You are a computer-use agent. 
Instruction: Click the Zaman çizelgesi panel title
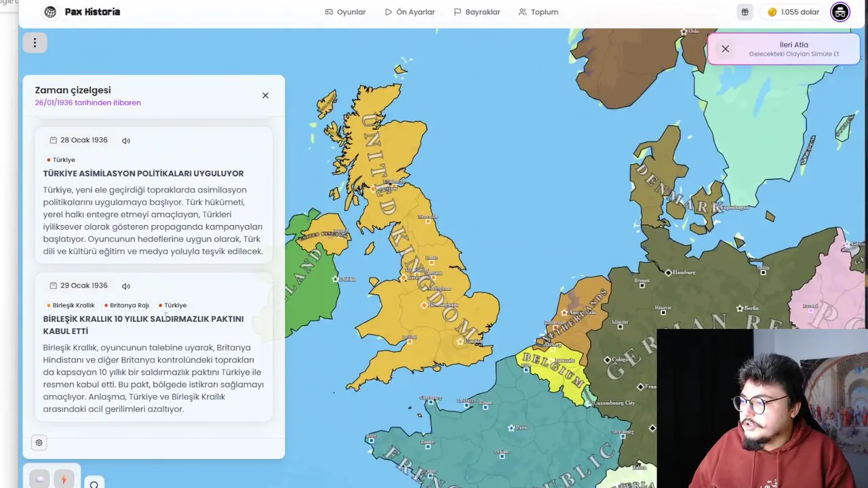coord(73,90)
